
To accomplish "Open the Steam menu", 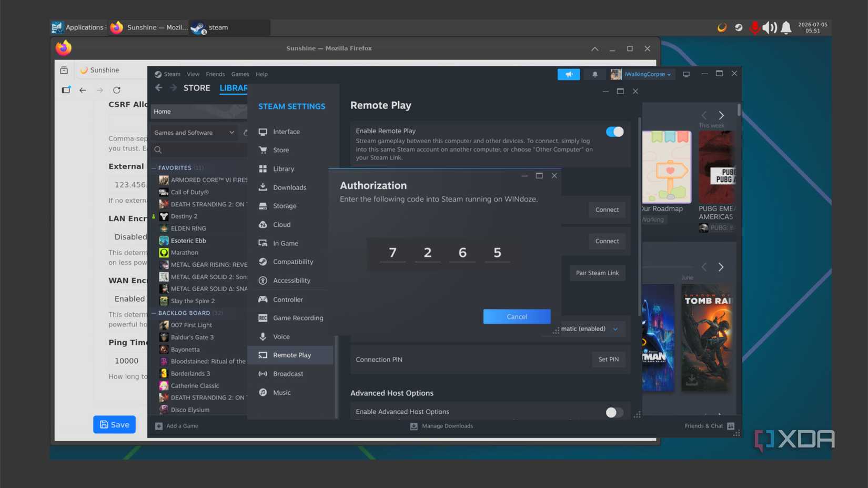I will click(x=171, y=74).
